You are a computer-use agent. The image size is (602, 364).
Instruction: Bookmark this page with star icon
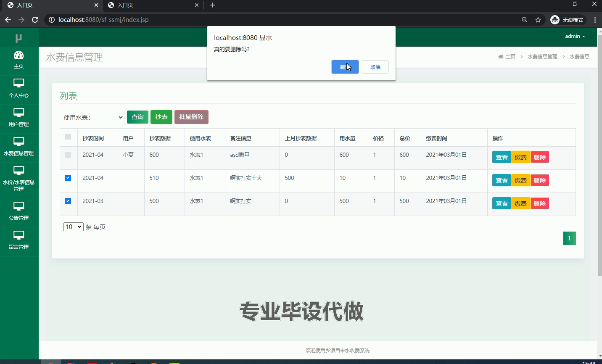[538, 20]
